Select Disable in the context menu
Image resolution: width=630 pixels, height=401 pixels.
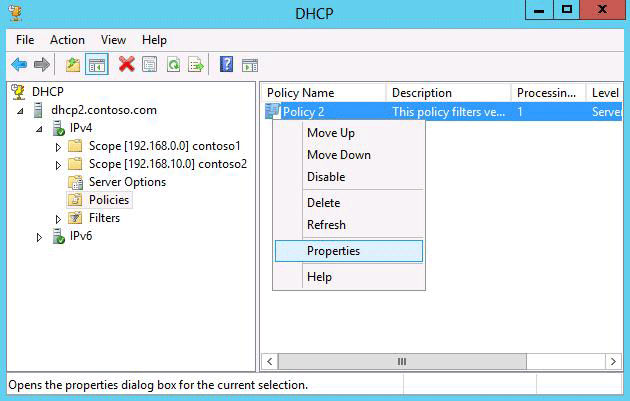pyautogui.click(x=326, y=177)
